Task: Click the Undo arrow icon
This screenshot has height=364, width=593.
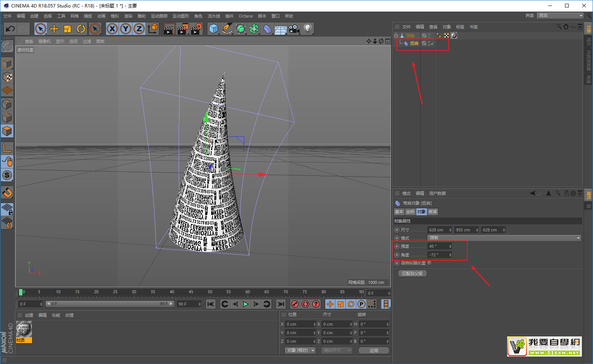Action: point(10,29)
